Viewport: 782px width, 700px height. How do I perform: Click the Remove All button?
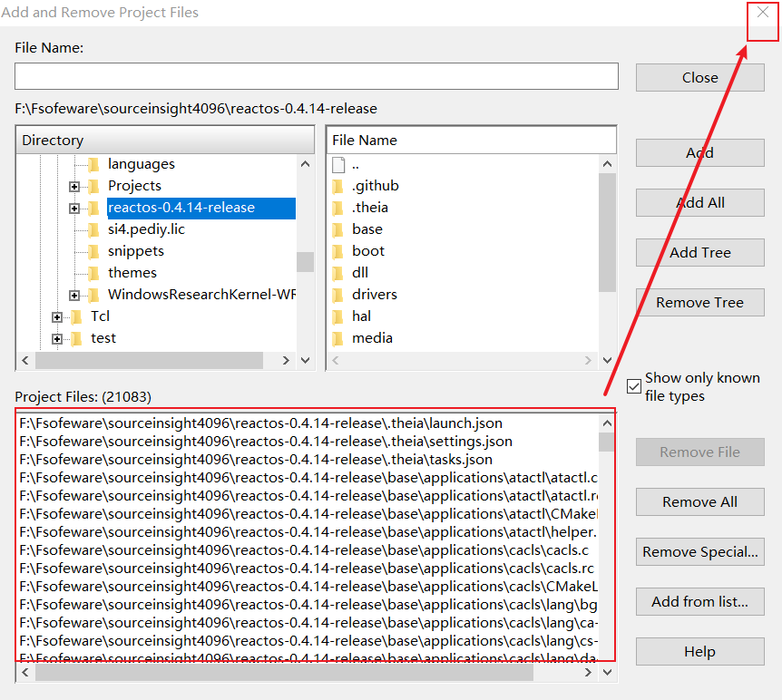[699, 501]
